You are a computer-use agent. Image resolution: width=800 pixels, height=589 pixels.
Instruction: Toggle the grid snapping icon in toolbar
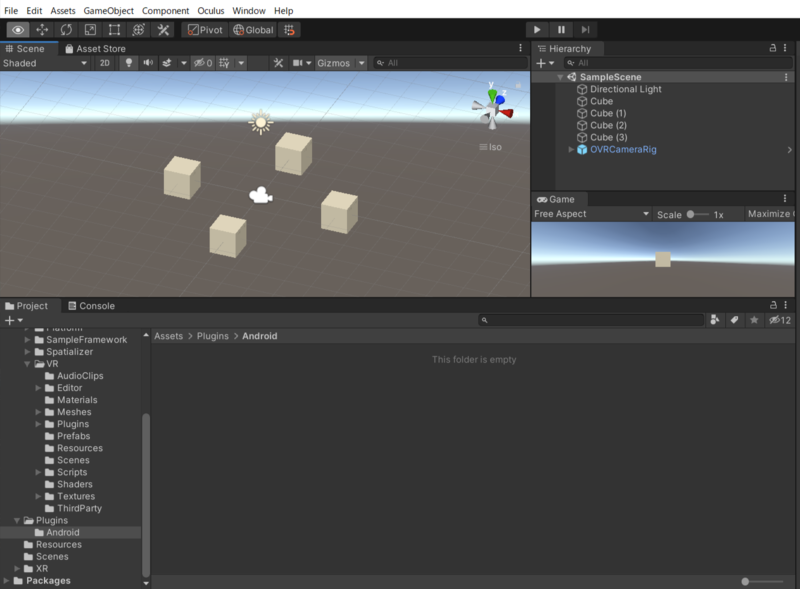[289, 30]
